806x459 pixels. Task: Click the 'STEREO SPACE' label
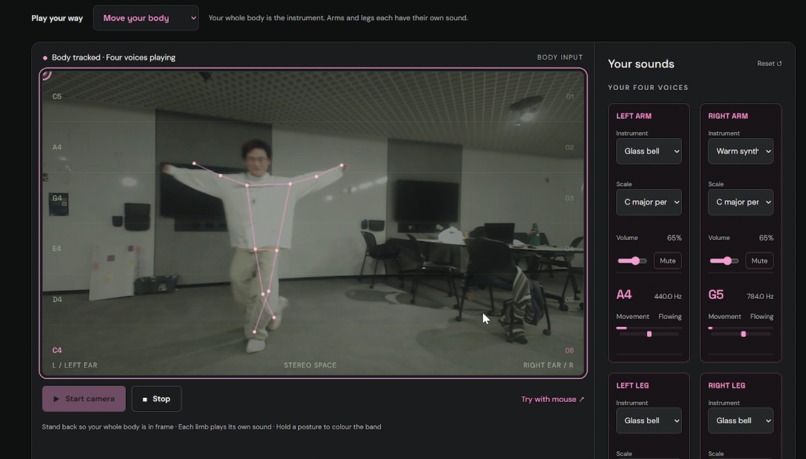click(x=310, y=365)
